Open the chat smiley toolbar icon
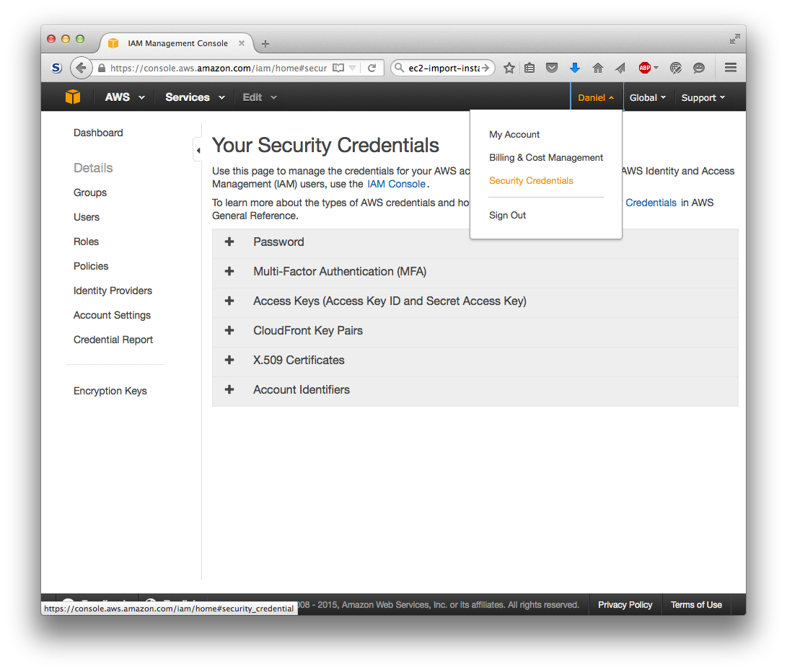The height and width of the screenshot is (672, 787). pos(699,68)
